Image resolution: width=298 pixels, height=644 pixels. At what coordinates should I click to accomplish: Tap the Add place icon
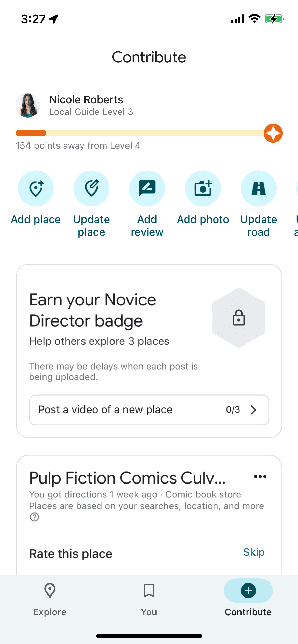[36, 188]
